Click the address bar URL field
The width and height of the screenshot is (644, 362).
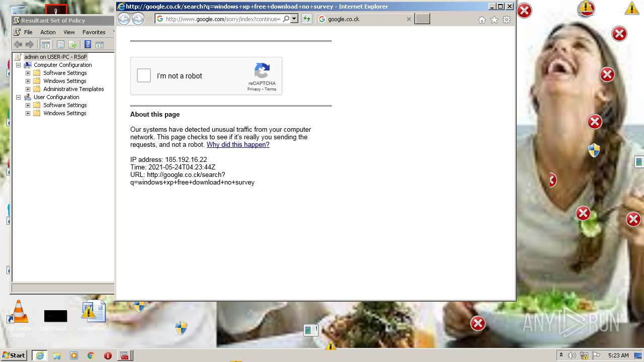223,19
